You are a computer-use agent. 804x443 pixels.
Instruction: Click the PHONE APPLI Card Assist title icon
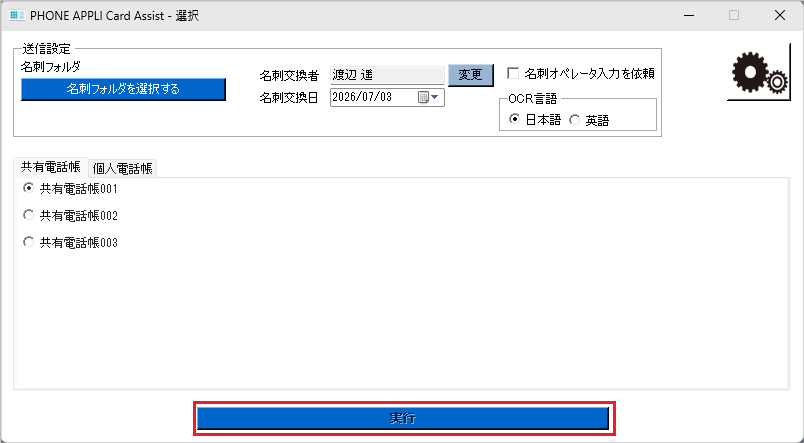click(17, 15)
